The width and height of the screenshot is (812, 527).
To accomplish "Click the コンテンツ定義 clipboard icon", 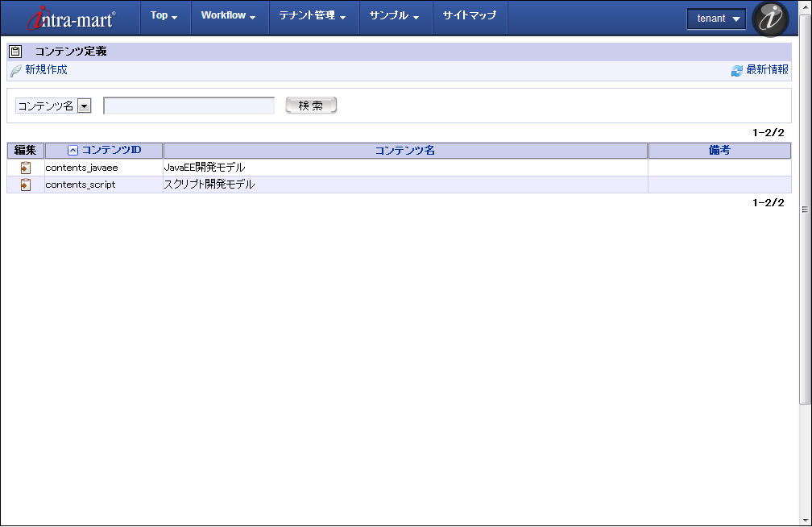I will coord(15,52).
